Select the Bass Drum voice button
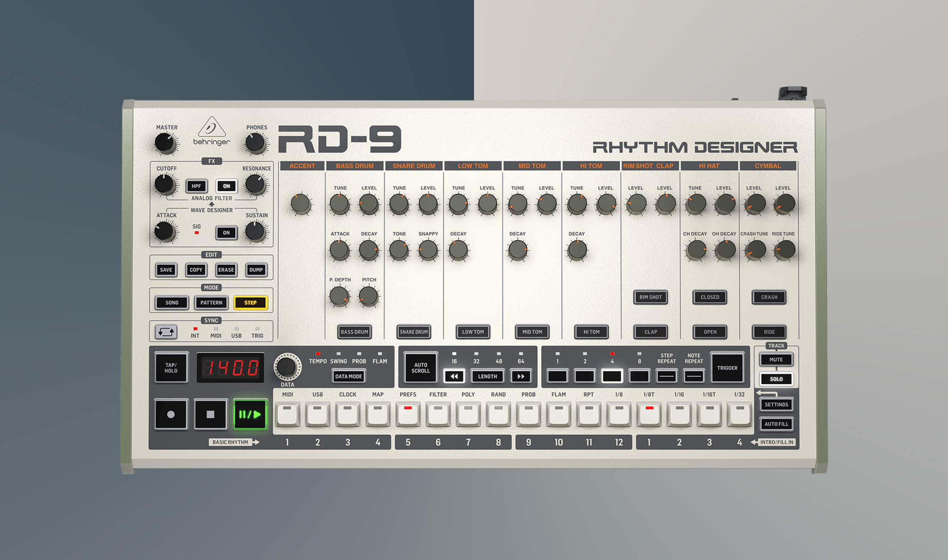The image size is (948, 560). coord(354,332)
